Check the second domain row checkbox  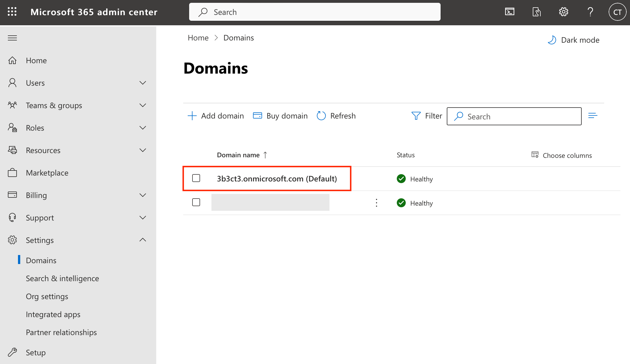[x=196, y=203]
